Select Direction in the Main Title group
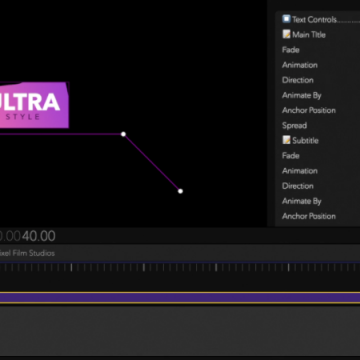Screen dimensions: 360x360 (x=298, y=80)
